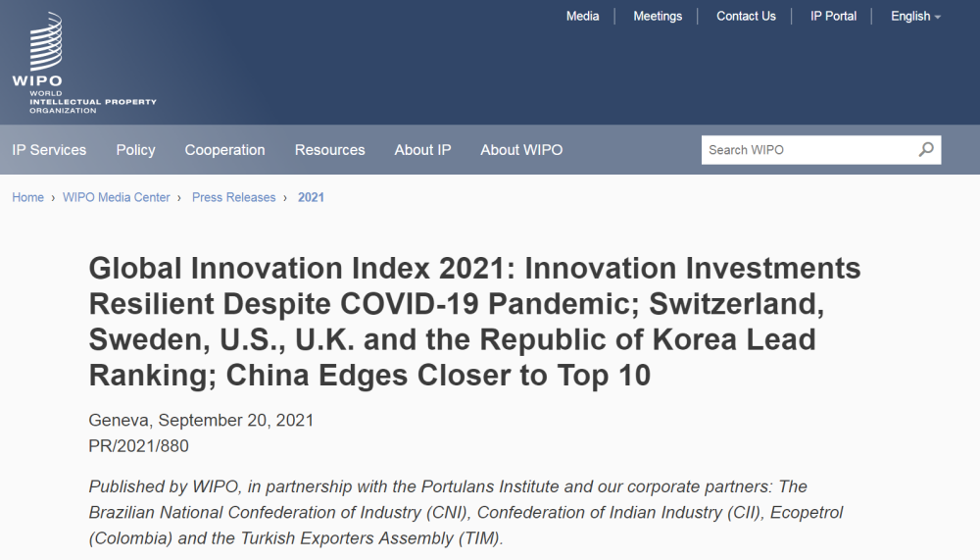Expand the Cooperation menu
Image resolution: width=980 pixels, height=560 pixels.
click(x=224, y=150)
